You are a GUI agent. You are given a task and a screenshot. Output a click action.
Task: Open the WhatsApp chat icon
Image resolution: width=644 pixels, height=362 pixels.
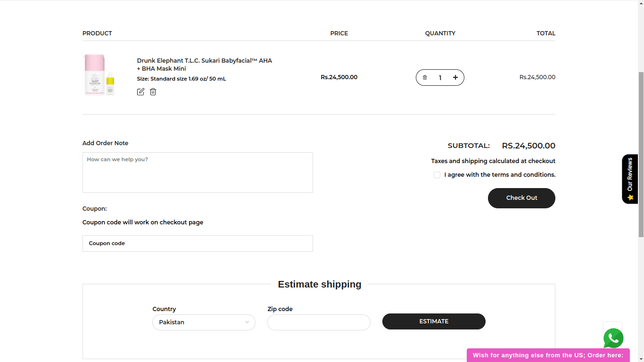613,338
